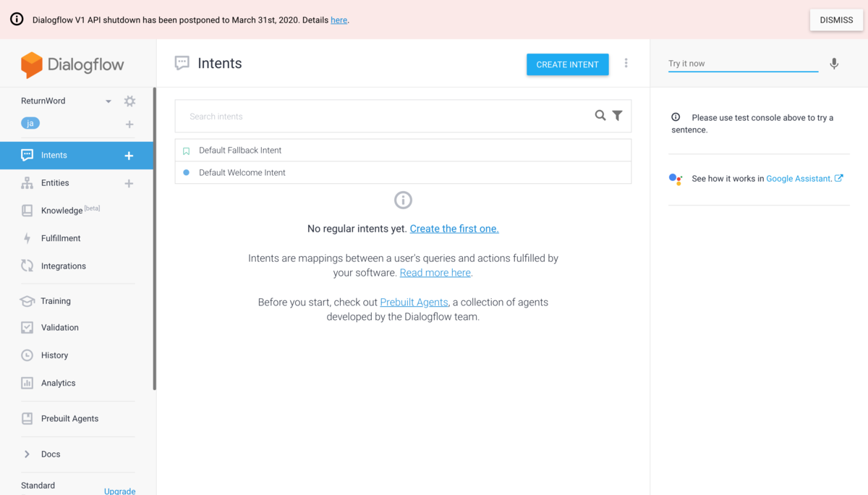Click the Intents speech bubble sidebar icon

click(27, 155)
